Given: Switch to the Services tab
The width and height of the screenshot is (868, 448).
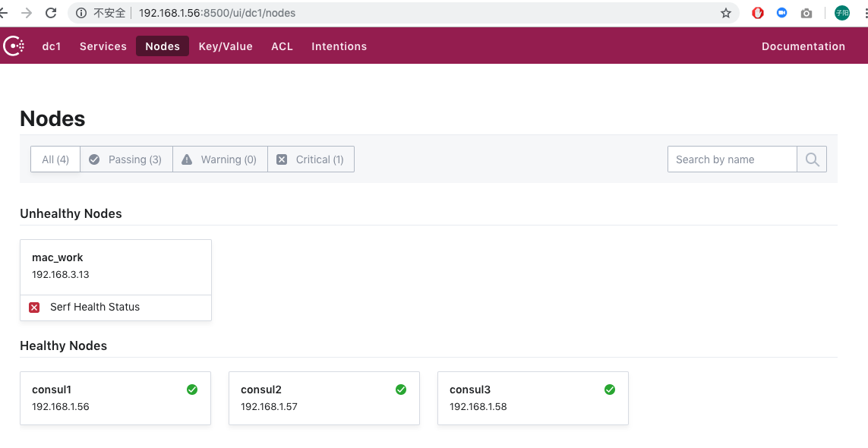Looking at the screenshot, I should point(103,46).
